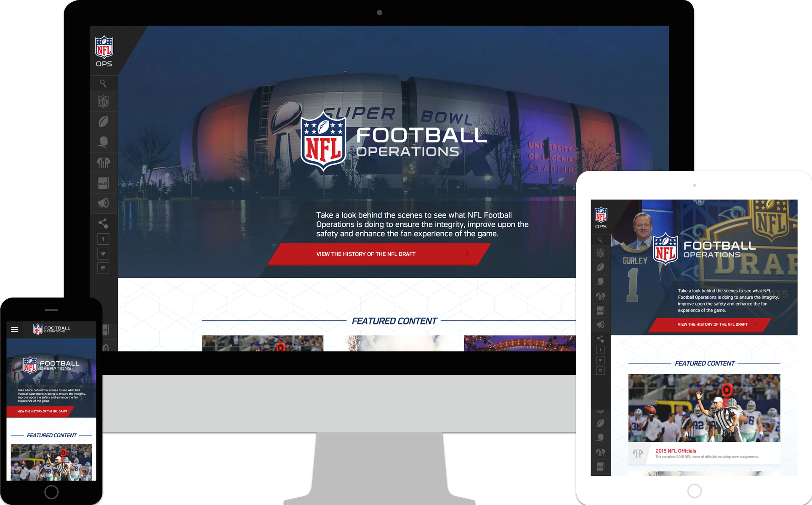812x505 pixels.
Task: Click the arrow on desktop NFL Draft button
Action: click(467, 253)
